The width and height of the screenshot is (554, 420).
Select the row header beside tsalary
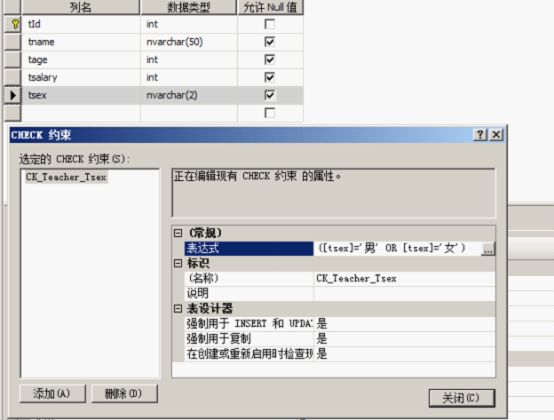tap(12, 77)
